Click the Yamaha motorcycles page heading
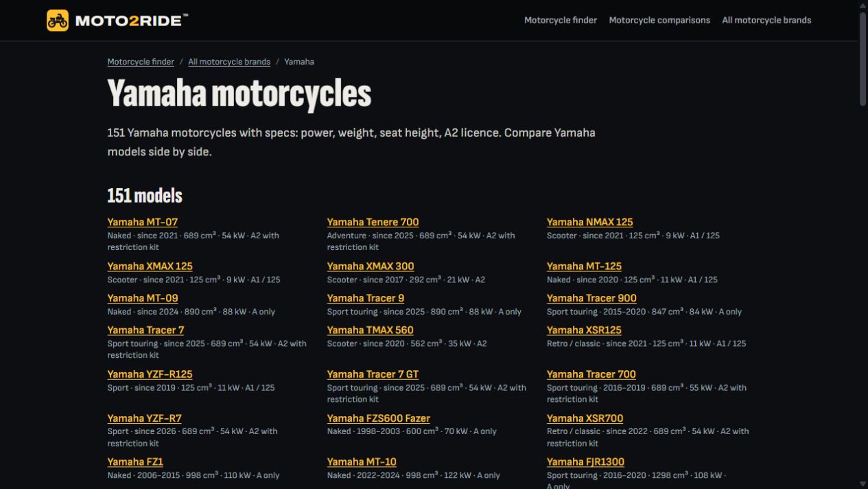Image resolution: width=868 pixels, height=489 pixels. coord(239,94)
